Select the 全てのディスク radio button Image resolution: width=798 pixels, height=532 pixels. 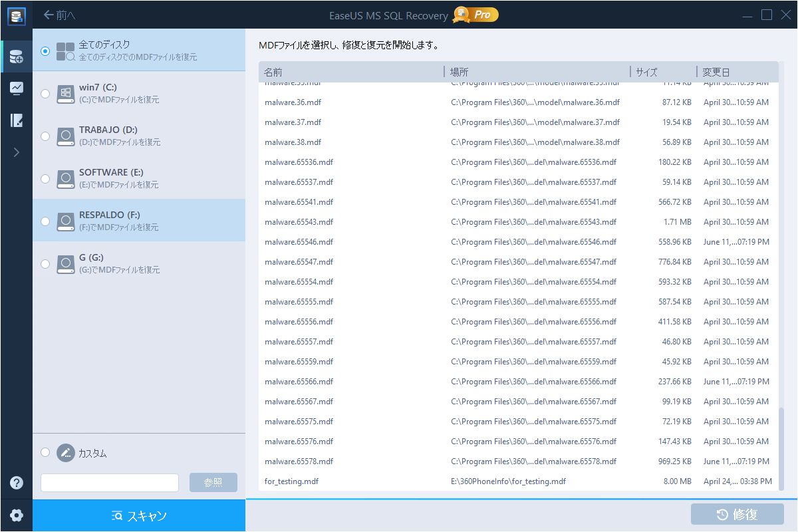point(45,51)
